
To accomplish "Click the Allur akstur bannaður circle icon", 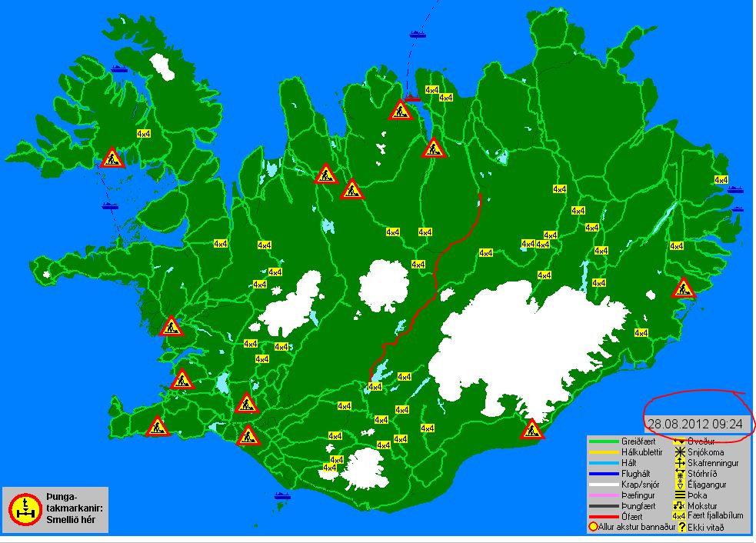I will (592, 527).
